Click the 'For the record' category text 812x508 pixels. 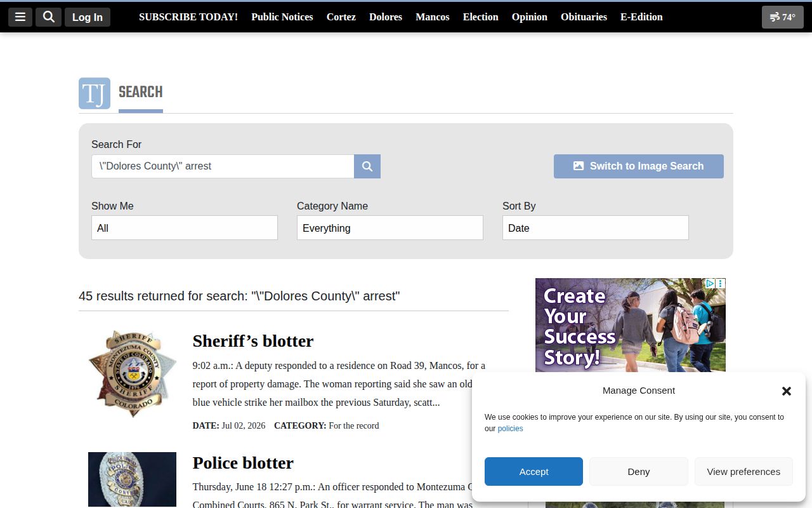(354, 425)
